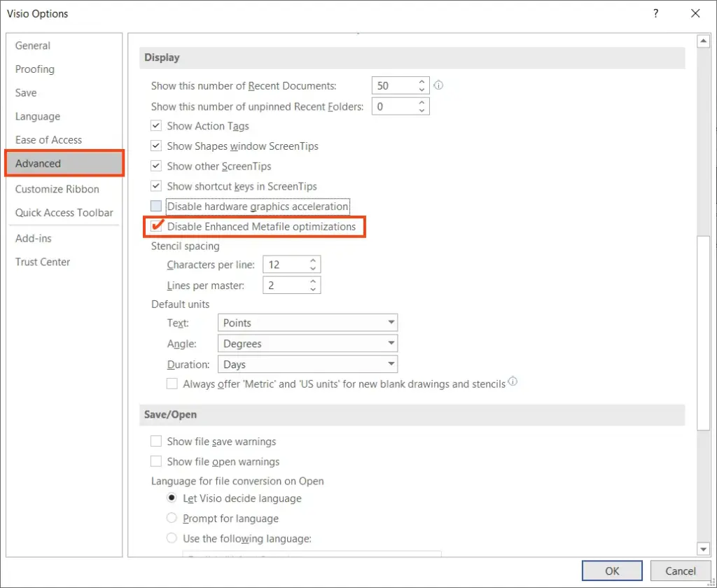Uncheck Show Action Tags
This screenshot has height=588, width=717.
pyautogui.click(x=156, y=126)
